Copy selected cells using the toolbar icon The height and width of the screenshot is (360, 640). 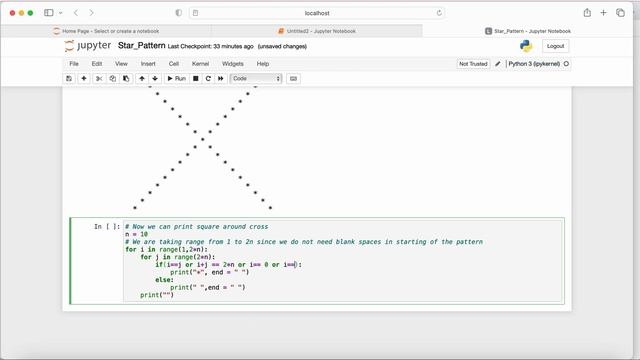pyautogui.click(x=113, y=78)
